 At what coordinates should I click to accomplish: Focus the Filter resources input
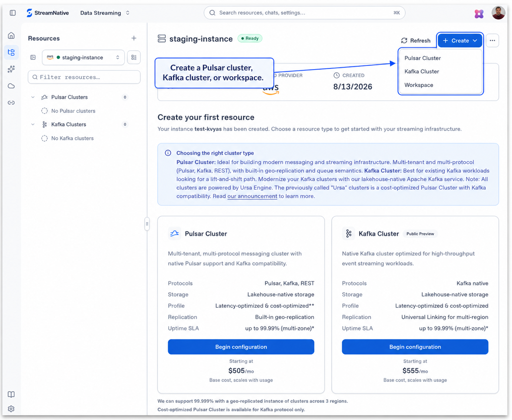tap(84, 77)
